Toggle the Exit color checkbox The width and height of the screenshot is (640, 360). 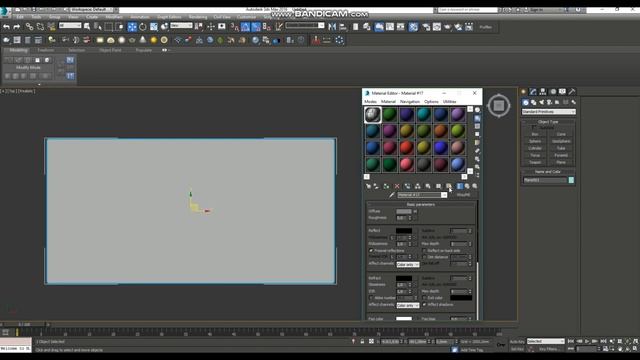[424, 298]
